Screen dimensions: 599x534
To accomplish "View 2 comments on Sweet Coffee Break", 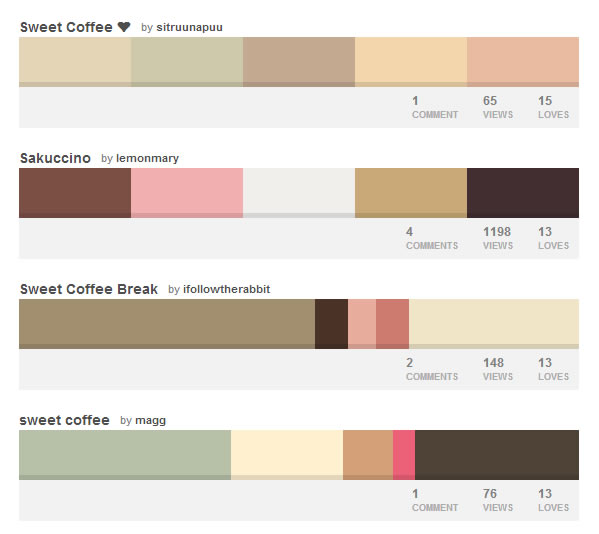I will click(432, 369).
